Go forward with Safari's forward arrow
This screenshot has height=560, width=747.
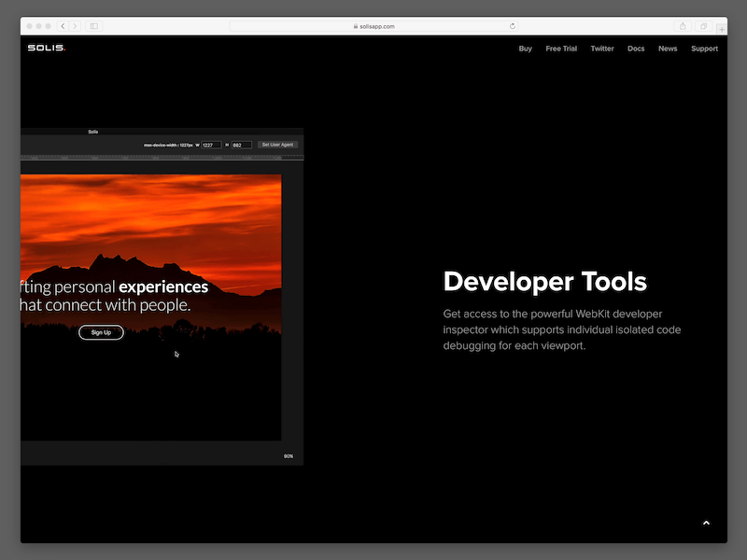[75, 26]
